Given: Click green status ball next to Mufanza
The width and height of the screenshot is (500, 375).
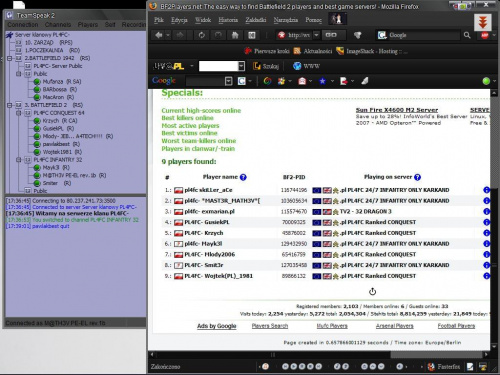Looking at the screenshot, I should tap(37, 82).
